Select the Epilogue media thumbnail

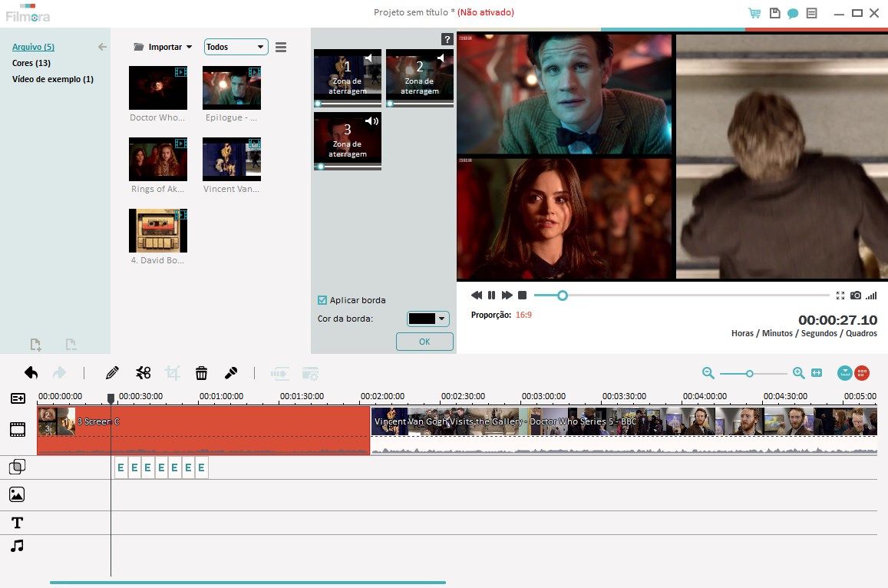click(232, 88)
